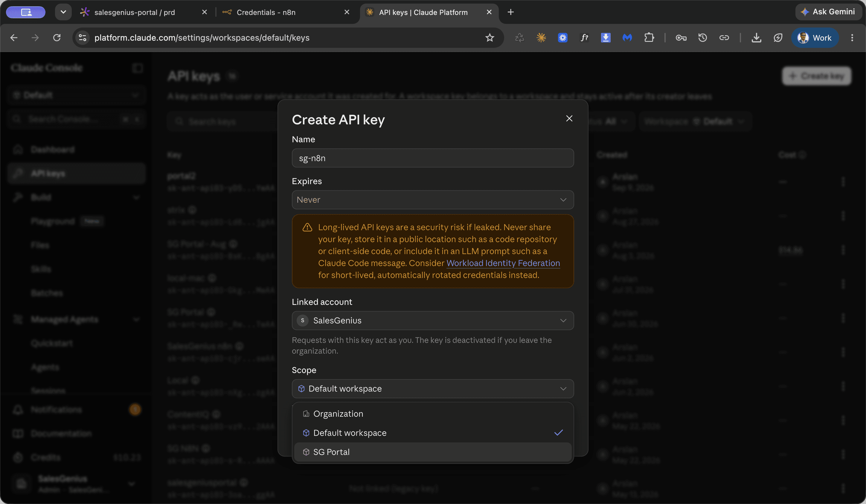The image size is (866, 504).
Task: Open a new browser tab
Action: coord(511,12)
